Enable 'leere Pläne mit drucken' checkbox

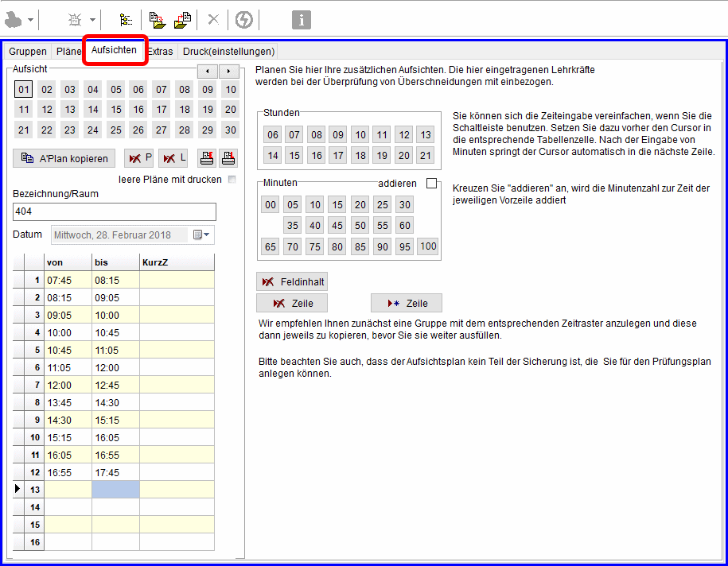232,180
